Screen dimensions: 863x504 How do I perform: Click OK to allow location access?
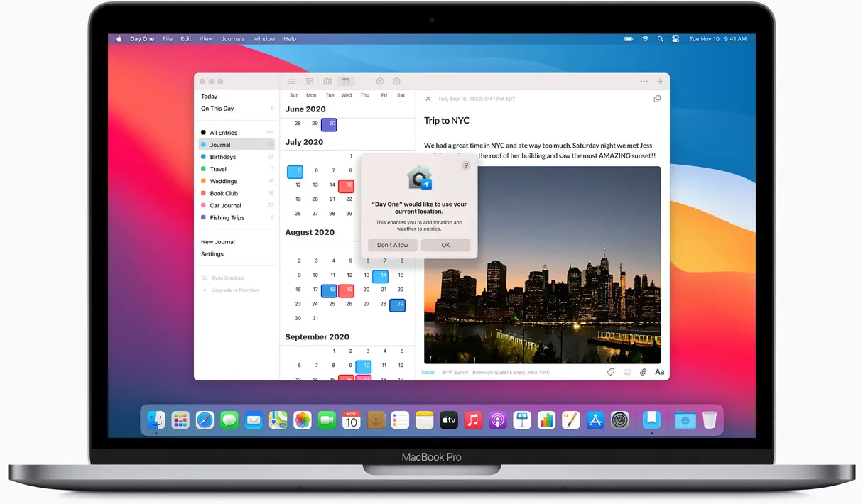click(x=445, y=244)
